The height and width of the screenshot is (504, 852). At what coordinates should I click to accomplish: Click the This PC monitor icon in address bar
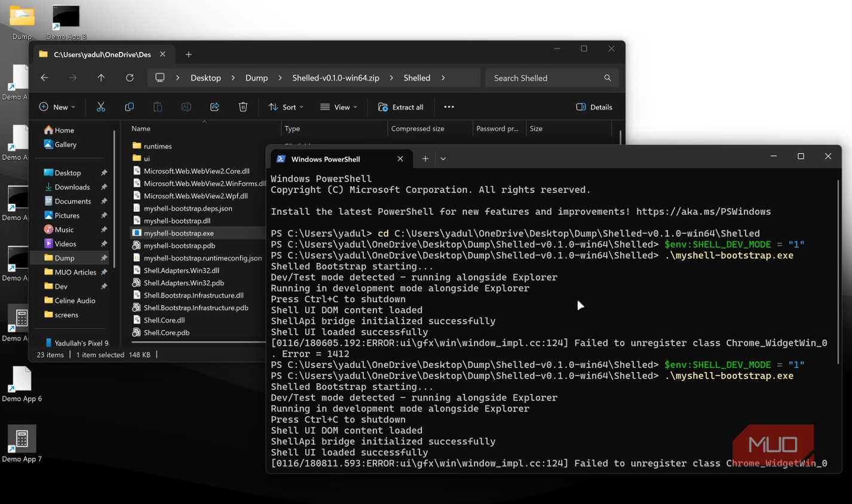point(160,78)
